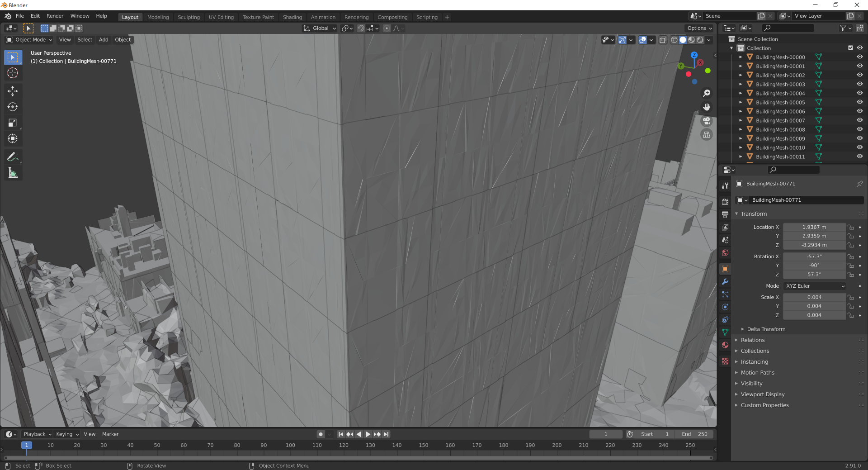Click the Options button in the header
The width and height of the screenshot is (868, 470).
click(x=698, y=28)
